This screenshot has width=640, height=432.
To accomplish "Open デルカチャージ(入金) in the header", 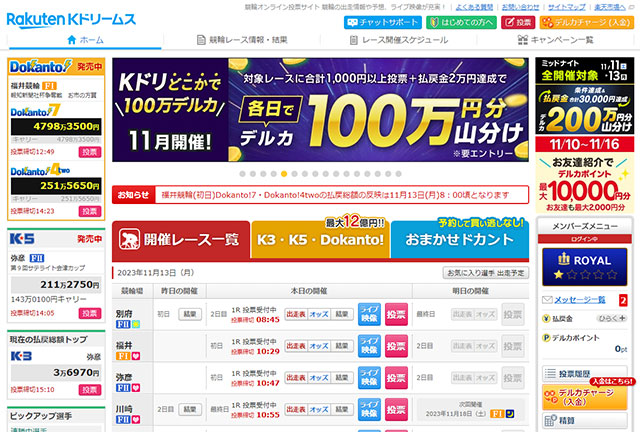I will point(586,22).
